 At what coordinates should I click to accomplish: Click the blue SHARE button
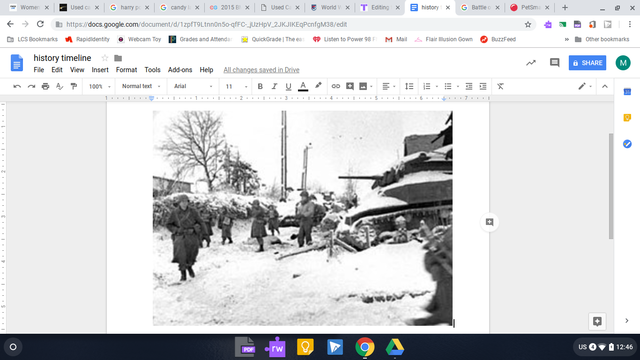point(587,63)
